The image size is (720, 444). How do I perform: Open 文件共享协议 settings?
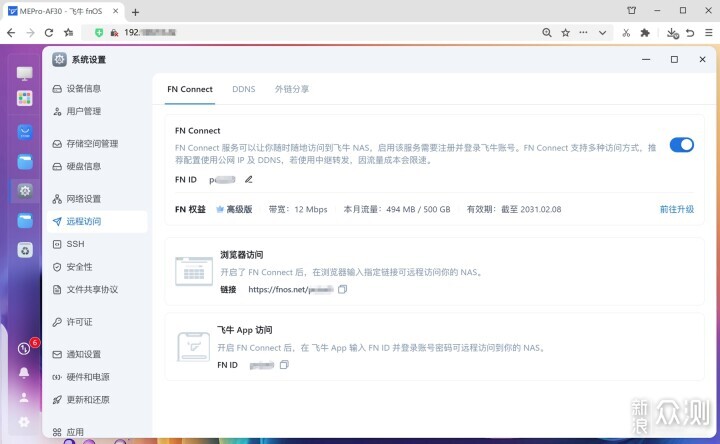click(x=97, y=289)
